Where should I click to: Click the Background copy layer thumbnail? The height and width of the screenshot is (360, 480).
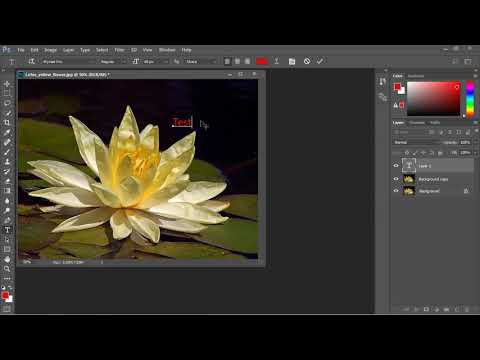(x=409, y=179)
